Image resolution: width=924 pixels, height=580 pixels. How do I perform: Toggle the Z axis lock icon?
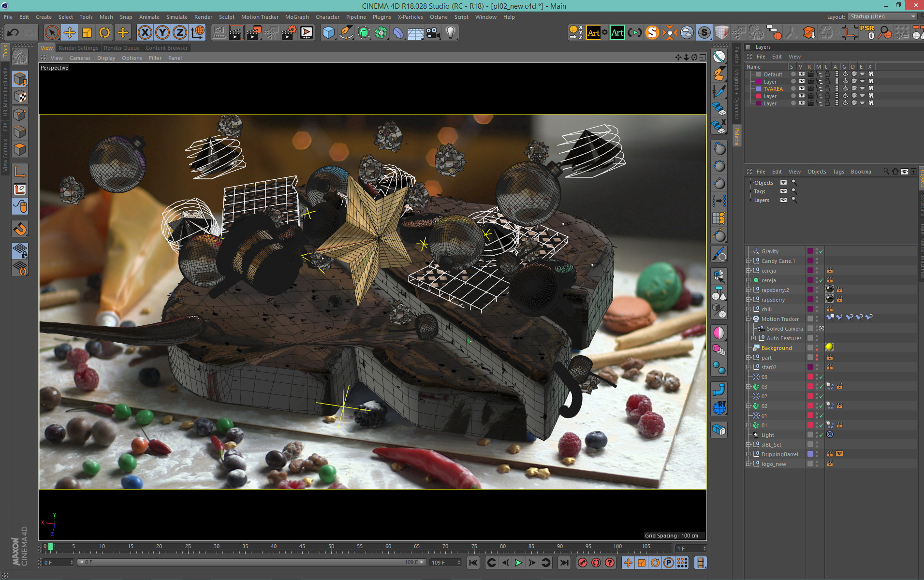(x=180, y=32)
